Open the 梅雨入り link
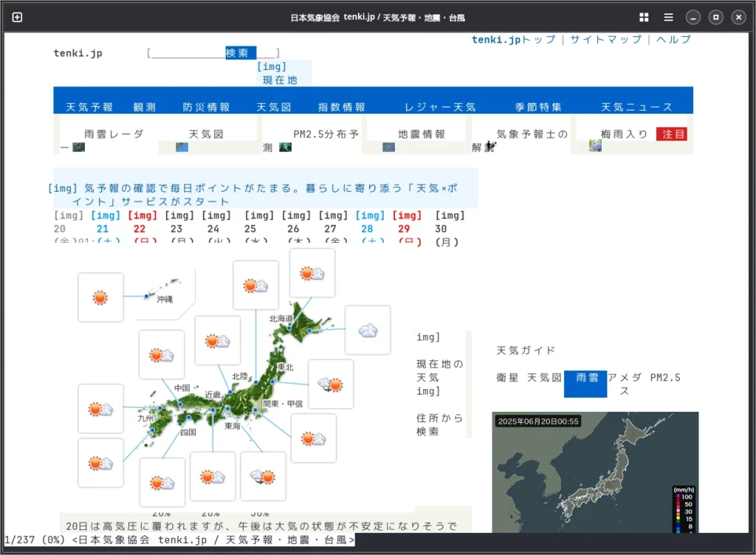This screenshot has height=555, width=756. click(624, 134)
